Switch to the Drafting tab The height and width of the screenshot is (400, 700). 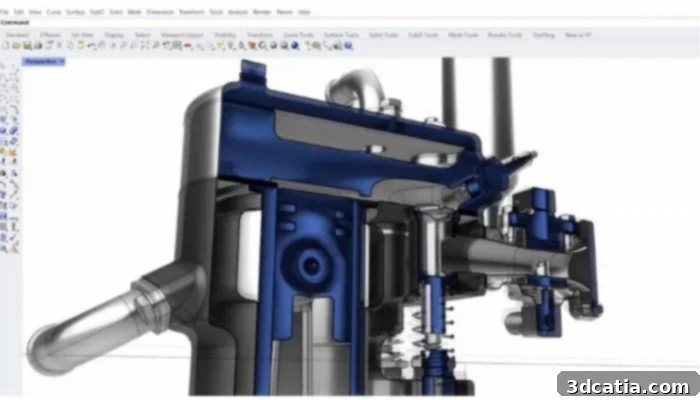pos(544,35)
